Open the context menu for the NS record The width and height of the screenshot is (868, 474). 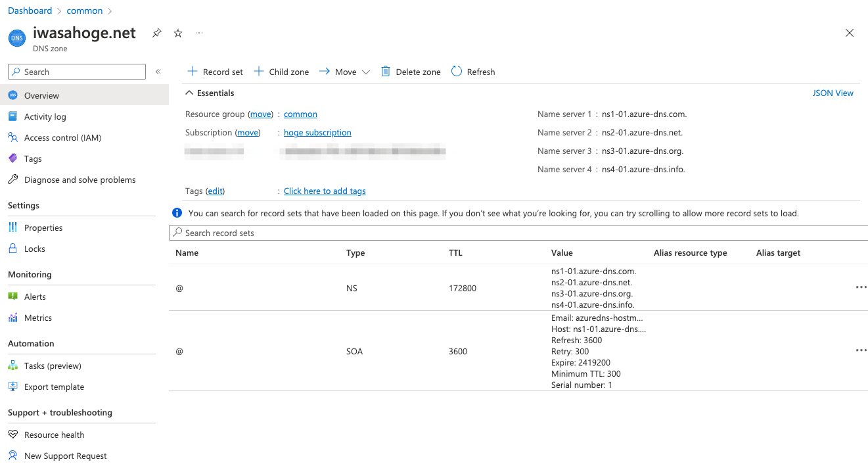(861, 287)
